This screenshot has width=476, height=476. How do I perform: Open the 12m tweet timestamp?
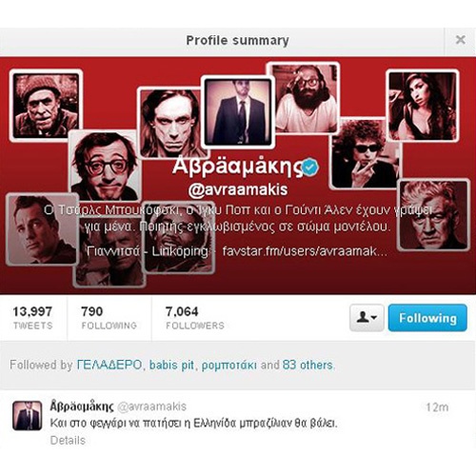[x=437, y=407]
